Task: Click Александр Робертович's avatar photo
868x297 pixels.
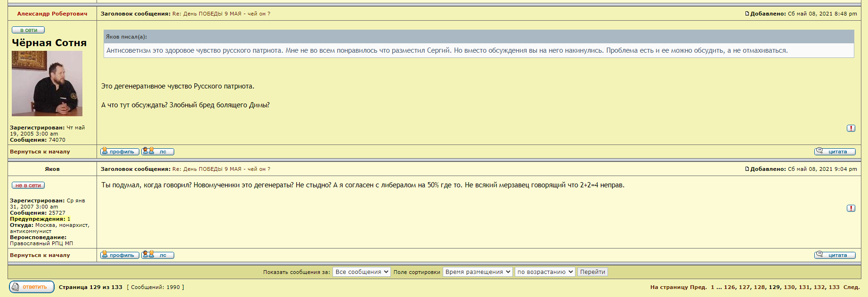Action: click(47, 83)
